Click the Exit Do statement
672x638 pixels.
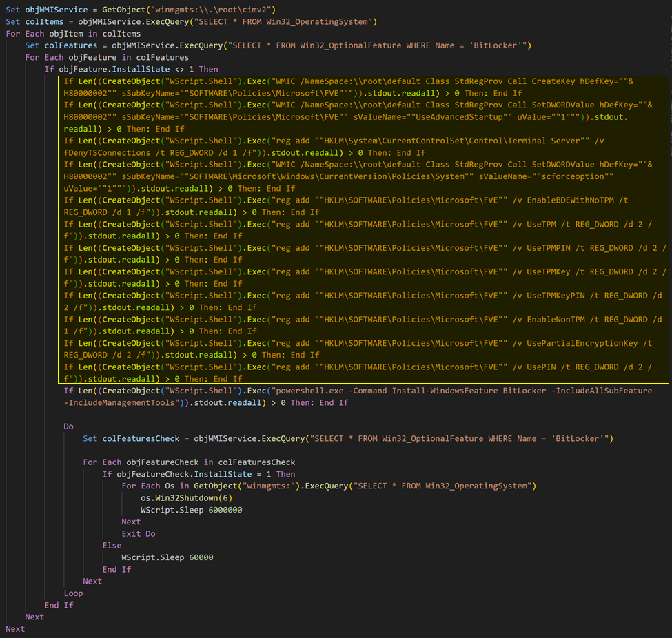139,534
